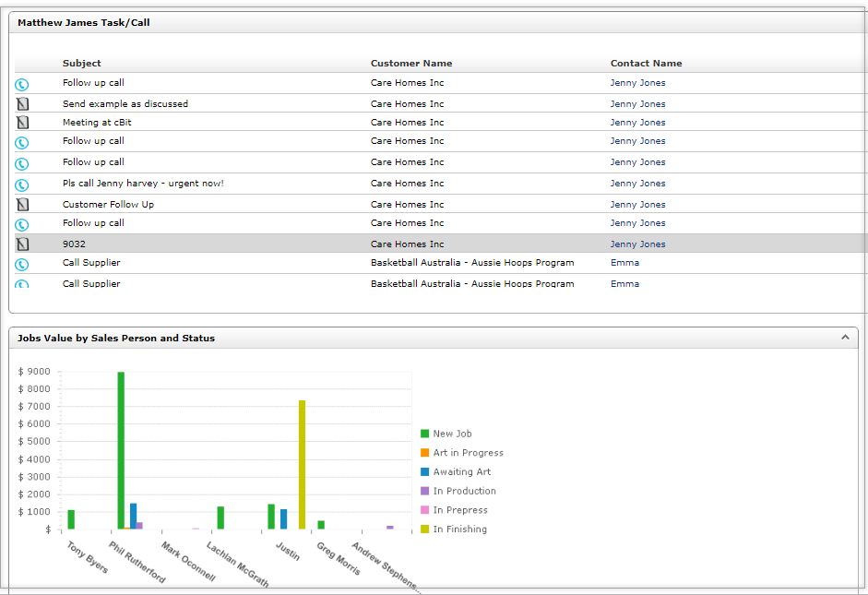Viewport: 868px width, 595px height.
Task: Open task icon for Send example as discussed
Action: pos(23,103)
